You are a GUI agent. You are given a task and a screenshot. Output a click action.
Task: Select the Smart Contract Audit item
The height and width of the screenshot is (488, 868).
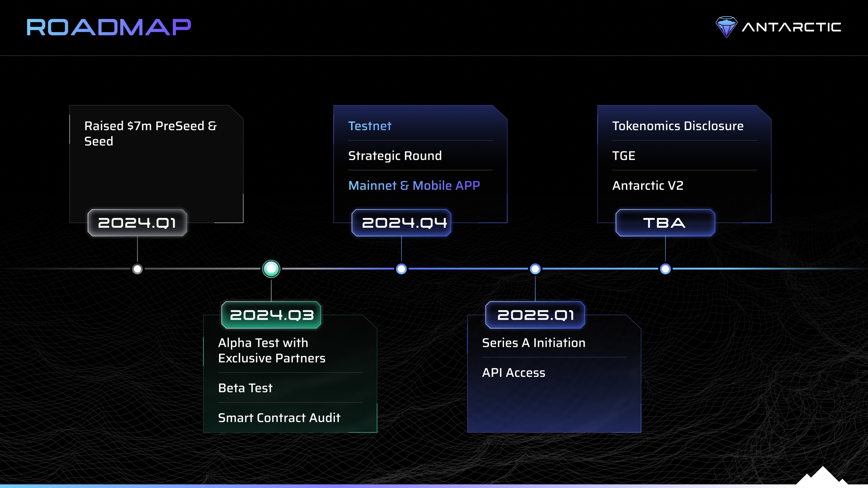coord(279,418)
